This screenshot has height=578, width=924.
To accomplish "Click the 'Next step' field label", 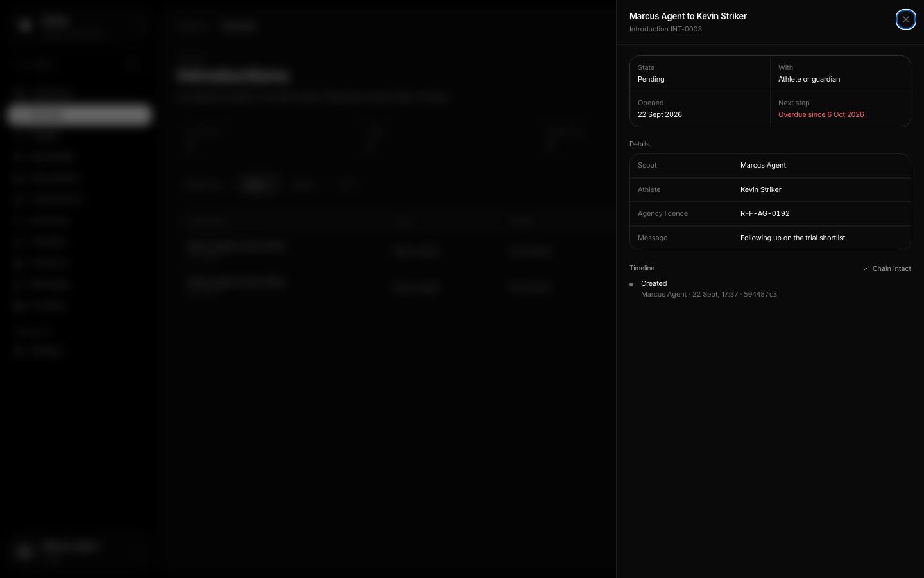I will pyautogui.click(x=794, y=103).
